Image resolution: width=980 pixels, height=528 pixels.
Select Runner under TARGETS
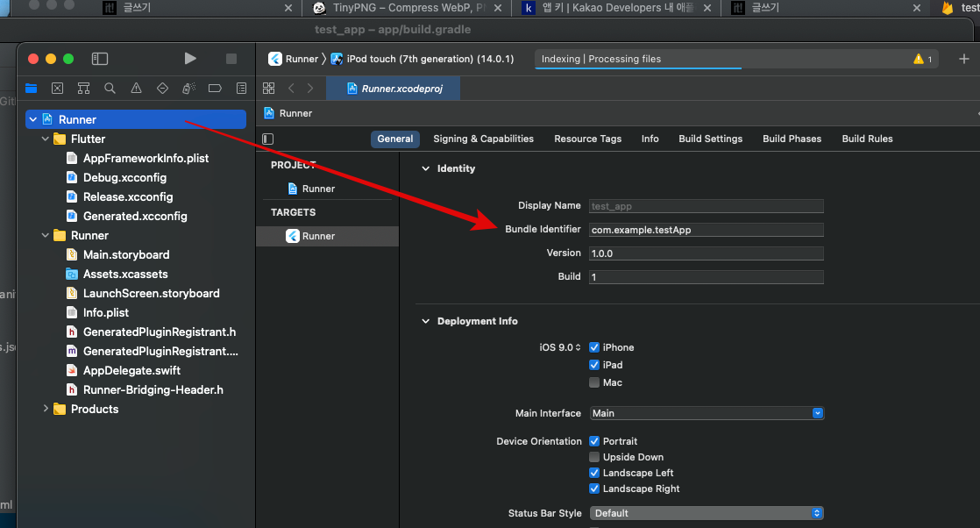click(x=328, y=236)
